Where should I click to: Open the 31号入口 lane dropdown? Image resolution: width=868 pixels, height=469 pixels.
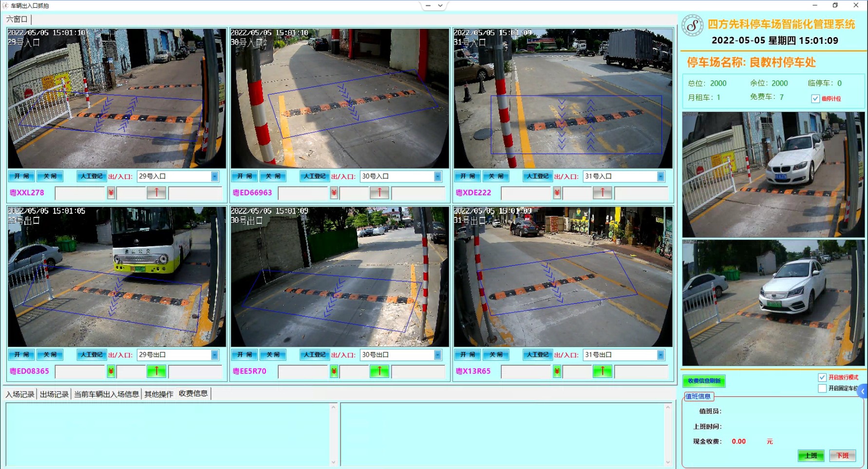(x=660, y=176)
